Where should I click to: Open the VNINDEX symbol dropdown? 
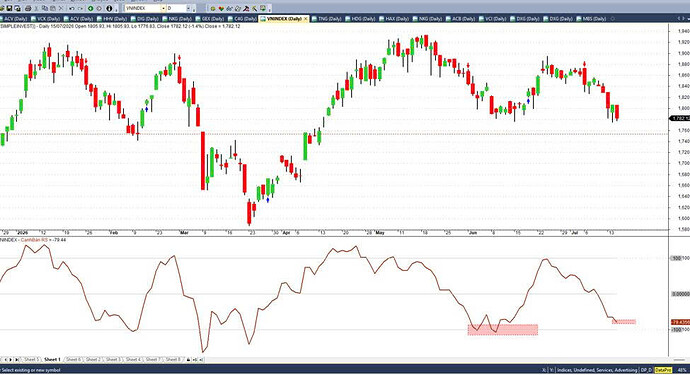[x=163, y=8]
